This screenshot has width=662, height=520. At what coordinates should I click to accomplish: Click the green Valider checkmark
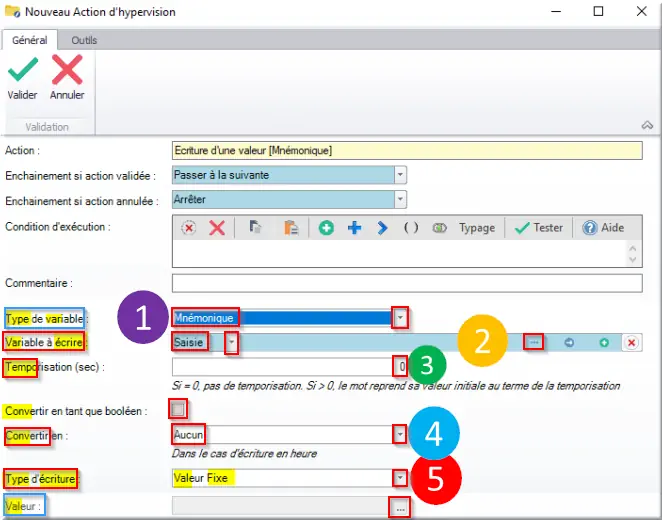click(23, 70)
